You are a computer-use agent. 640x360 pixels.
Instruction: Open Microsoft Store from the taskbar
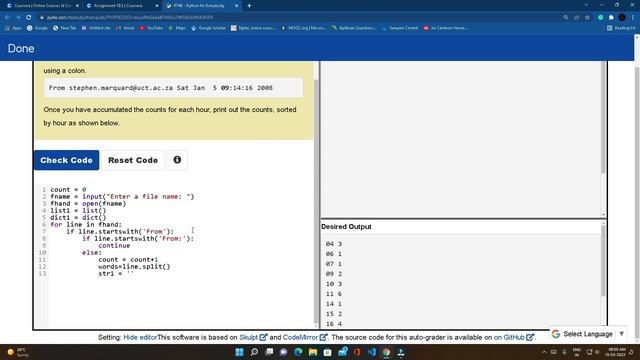(x=328, y=352)
